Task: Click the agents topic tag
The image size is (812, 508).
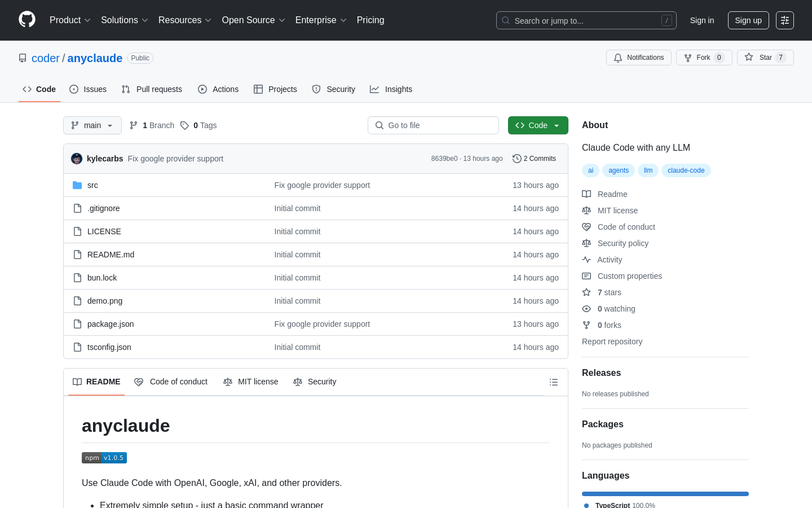Action: coord(619,170)
